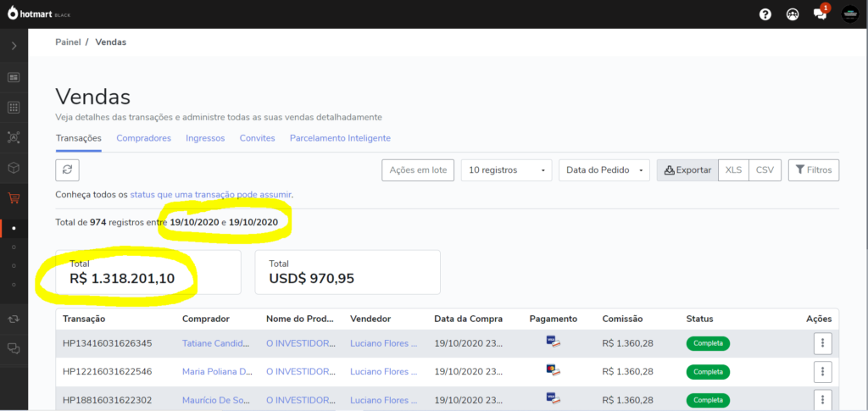This screenshot has height=411, width=868.
Task: Open Parcelamento Inteligente tab
Action: (341, 138)
